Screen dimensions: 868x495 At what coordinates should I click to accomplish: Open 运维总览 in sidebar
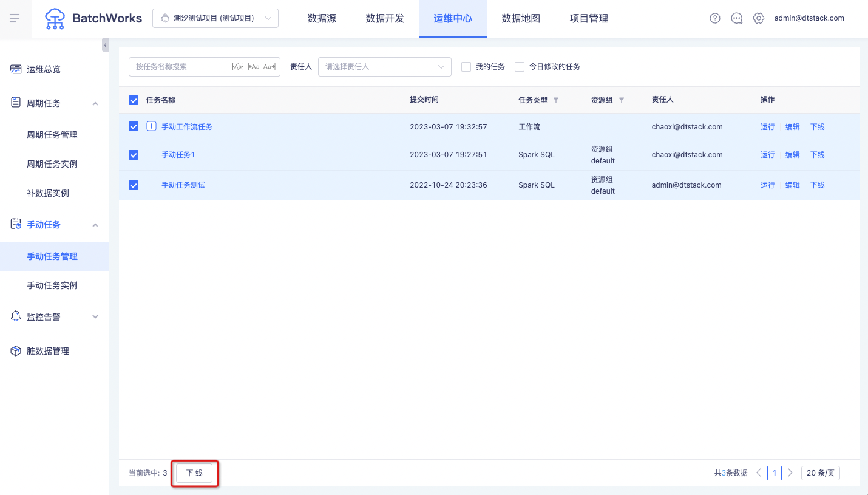point(44,69)
